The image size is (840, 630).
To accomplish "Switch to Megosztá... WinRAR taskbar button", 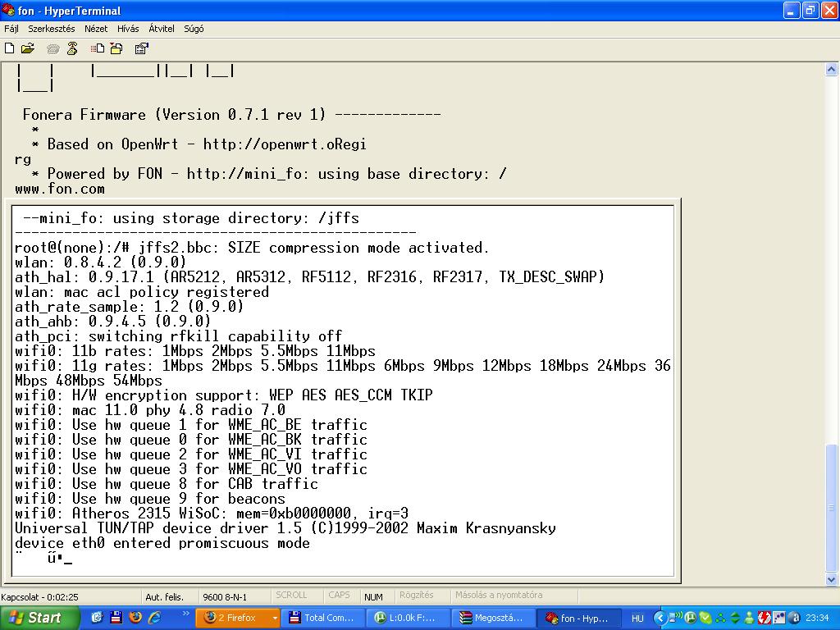I will (x=493, y=618).
